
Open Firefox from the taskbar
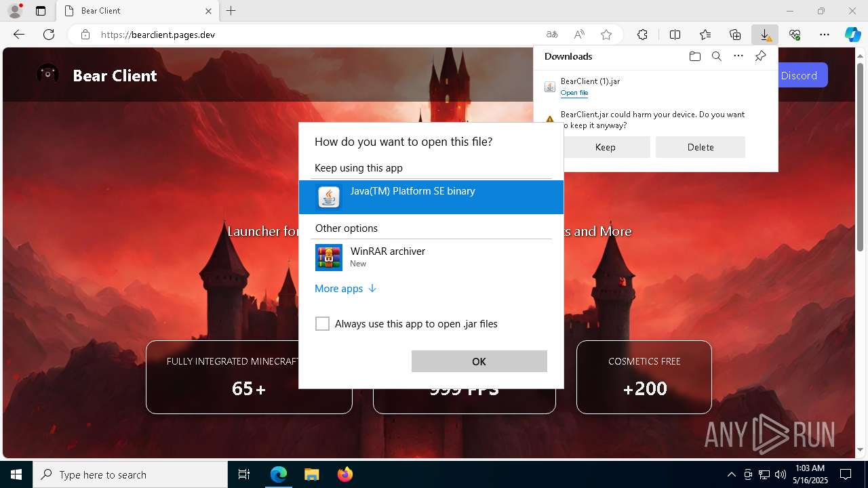tap(344, 474)
